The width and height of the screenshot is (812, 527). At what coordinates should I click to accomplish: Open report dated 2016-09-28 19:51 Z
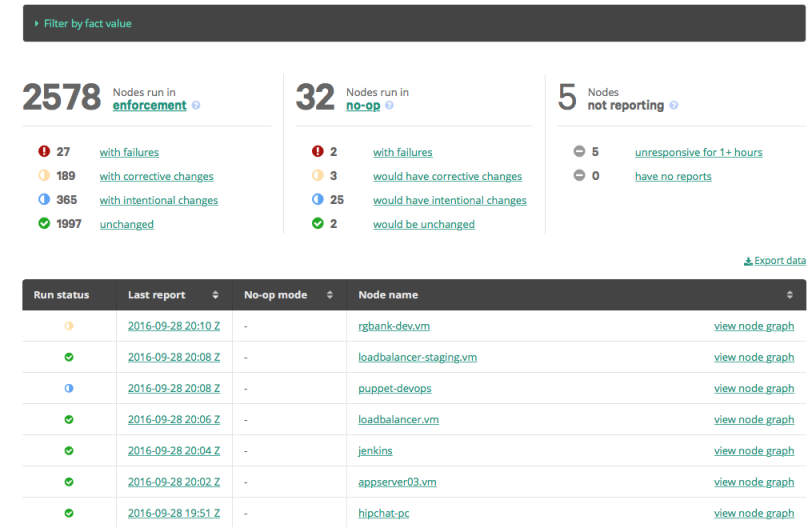coord(174,513)
